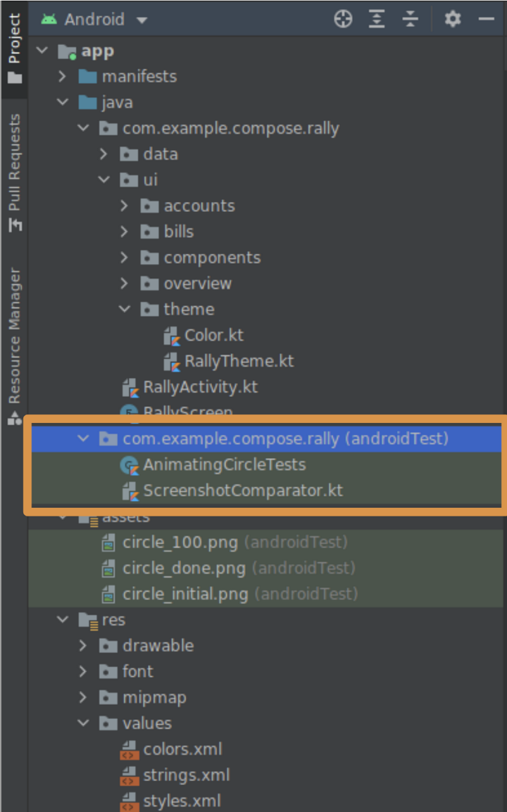Click the Select Opened File crosshair icon
This screenshot has height=812, width=507.
tap(343, 19)
